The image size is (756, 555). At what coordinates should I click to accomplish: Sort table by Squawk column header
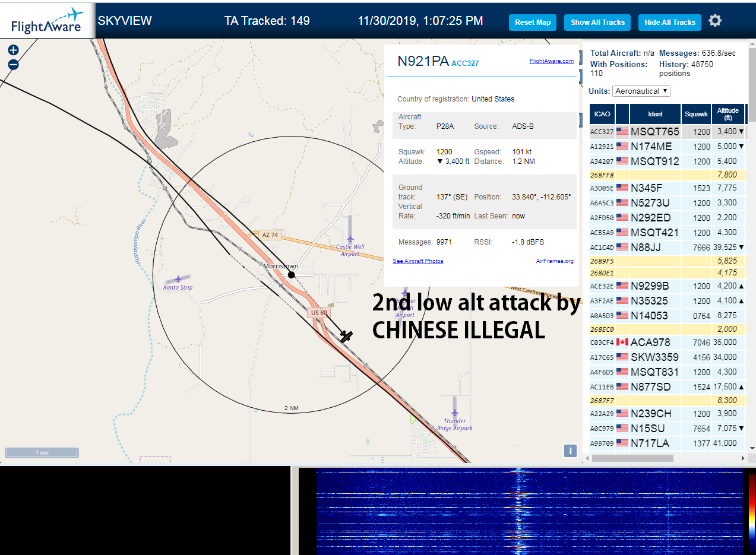coord(696,114)
